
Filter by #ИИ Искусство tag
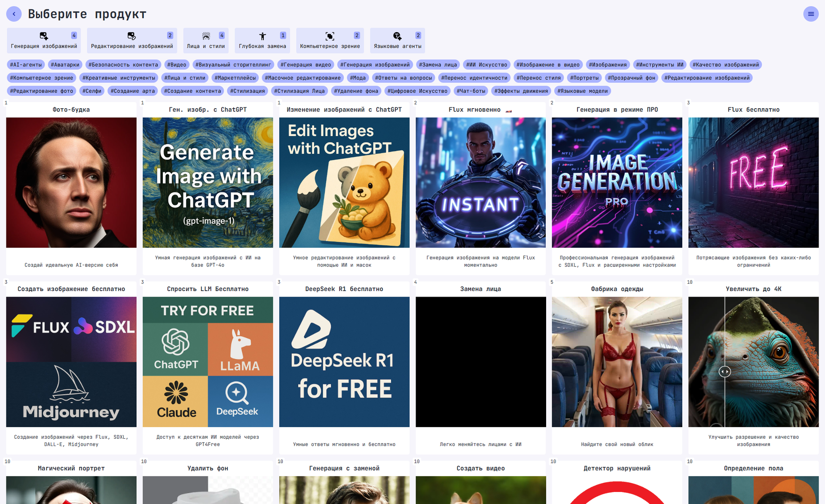click(x=487, y=65)
